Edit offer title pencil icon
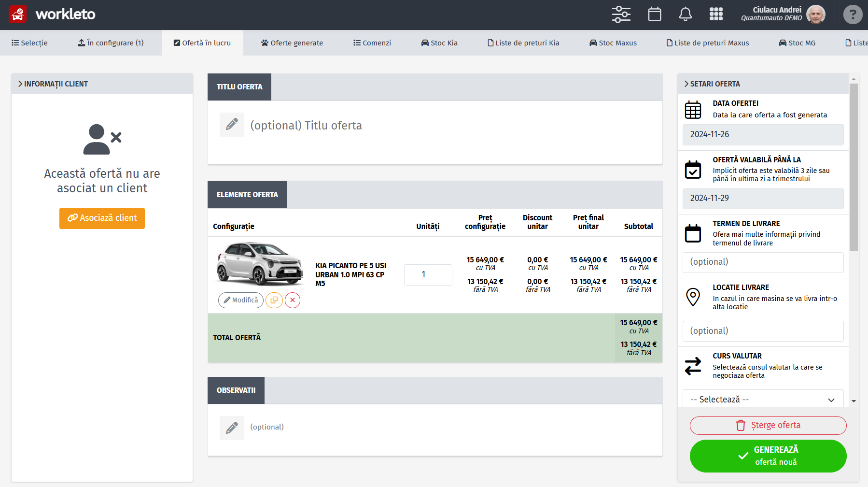Screen dimensions: 868x487 pyautogui.click(x=232, y=125)
